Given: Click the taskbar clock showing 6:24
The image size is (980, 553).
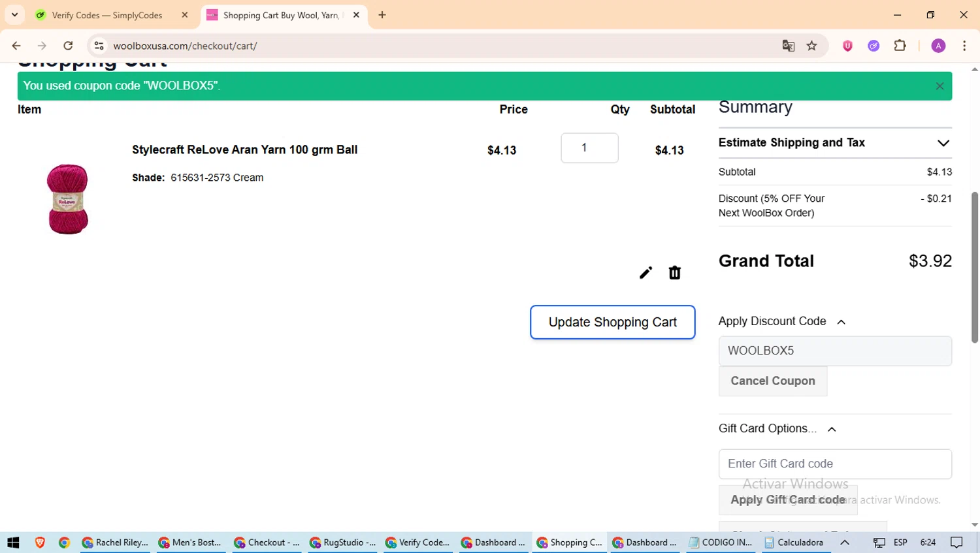Looking at the screenshot, I should coord(928,543).
